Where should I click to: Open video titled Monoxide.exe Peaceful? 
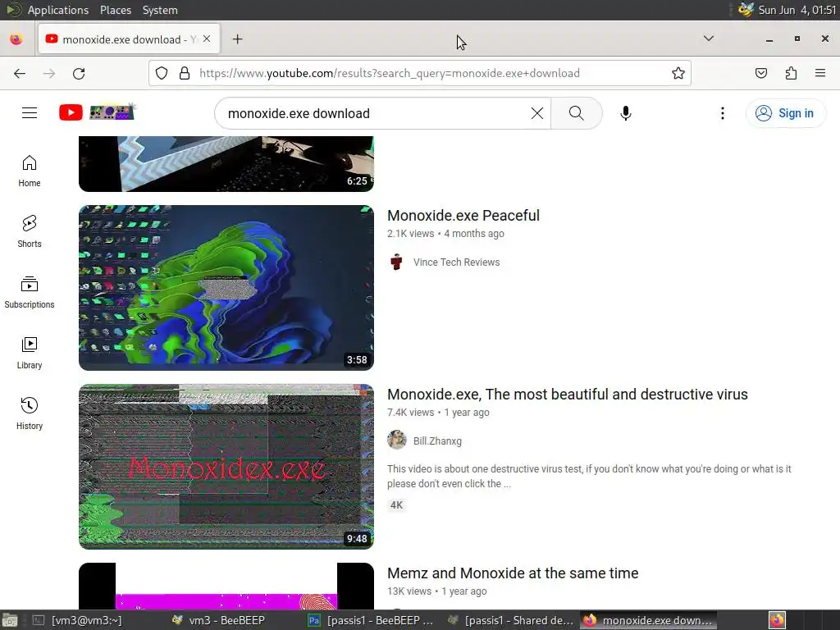tap(463, 216)
